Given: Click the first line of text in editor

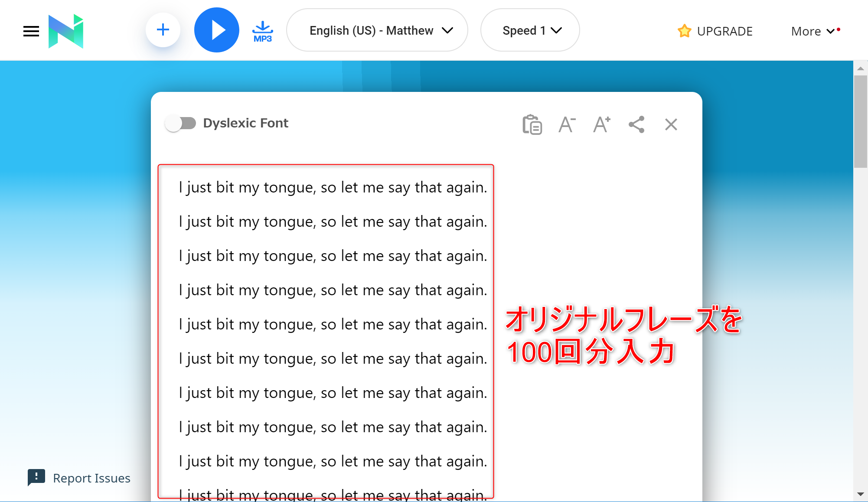Looking at the screenshot, I should tap(333, 187).
